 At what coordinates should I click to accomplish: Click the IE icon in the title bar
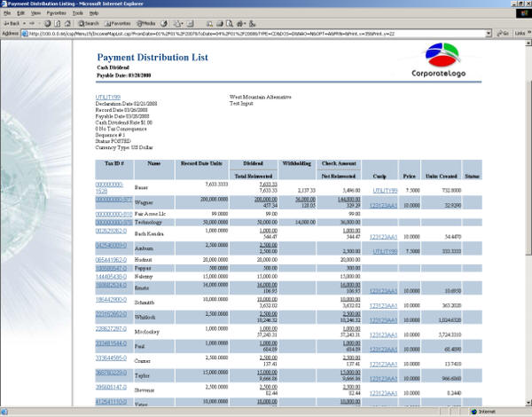[4, 4]
